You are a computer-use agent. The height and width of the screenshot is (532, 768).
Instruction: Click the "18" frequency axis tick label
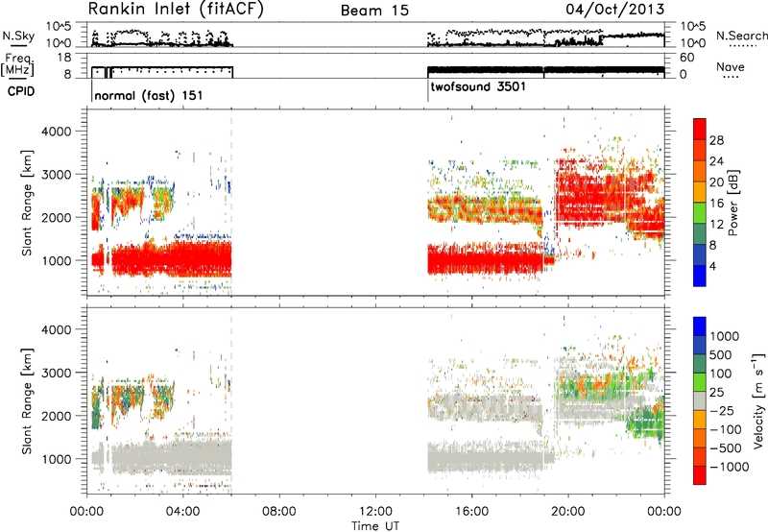pos(64,58)
